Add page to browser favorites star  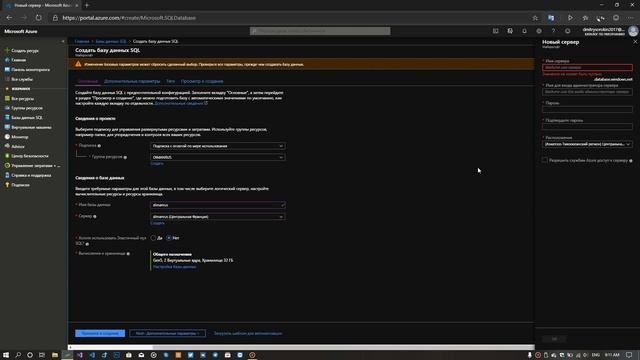[x=535, y=18]
